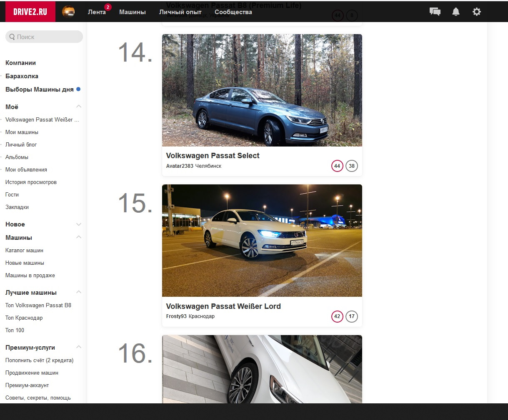This screenshot has height=420, width=508.
Task: Open notifications bell icon
Action: coord(456,12)
